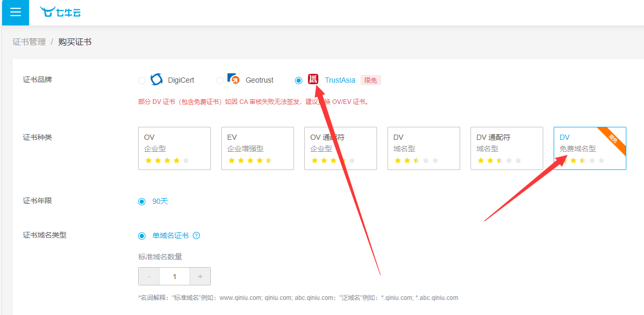
Task: Open the hamburger navigation menu
Action: 16,12
